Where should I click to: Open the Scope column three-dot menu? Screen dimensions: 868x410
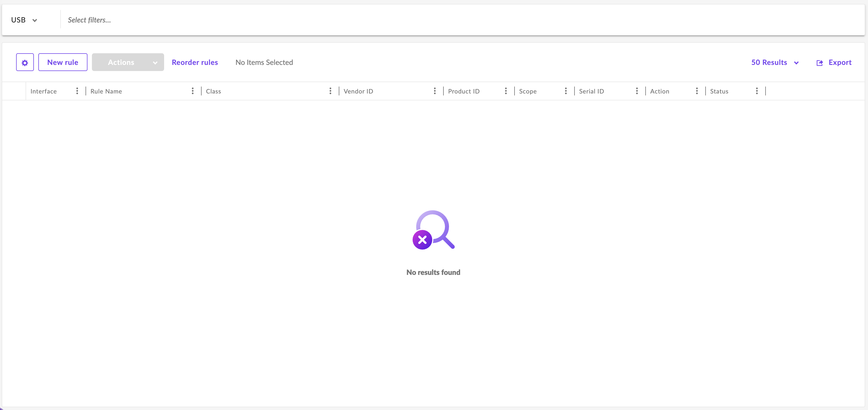pyautogui.click(x=566, y=91)
